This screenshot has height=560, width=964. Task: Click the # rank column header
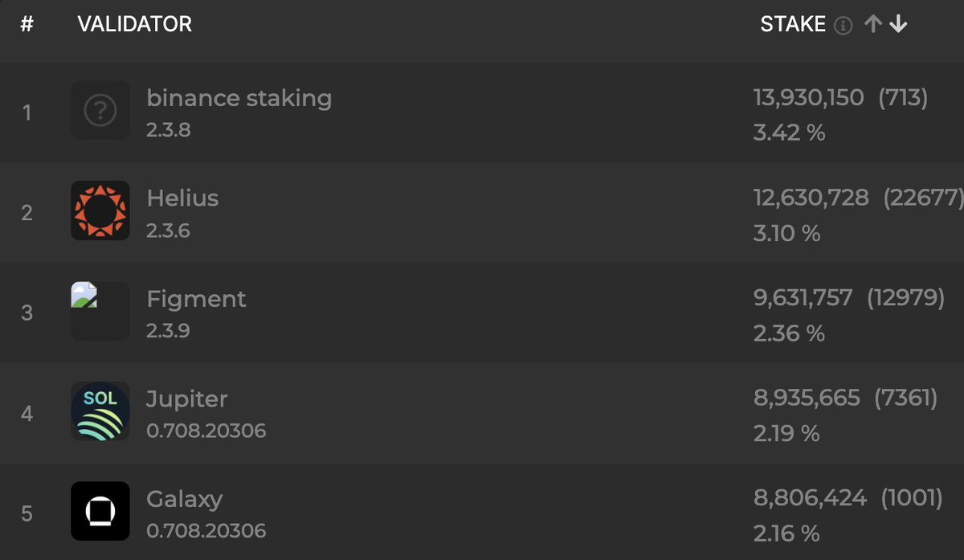(27, 25)
